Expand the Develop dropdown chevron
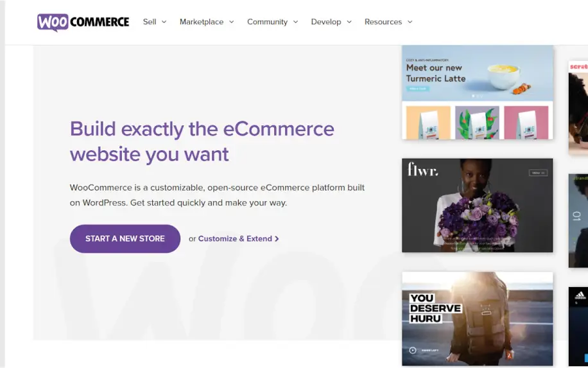 click(x=349, y=22)
